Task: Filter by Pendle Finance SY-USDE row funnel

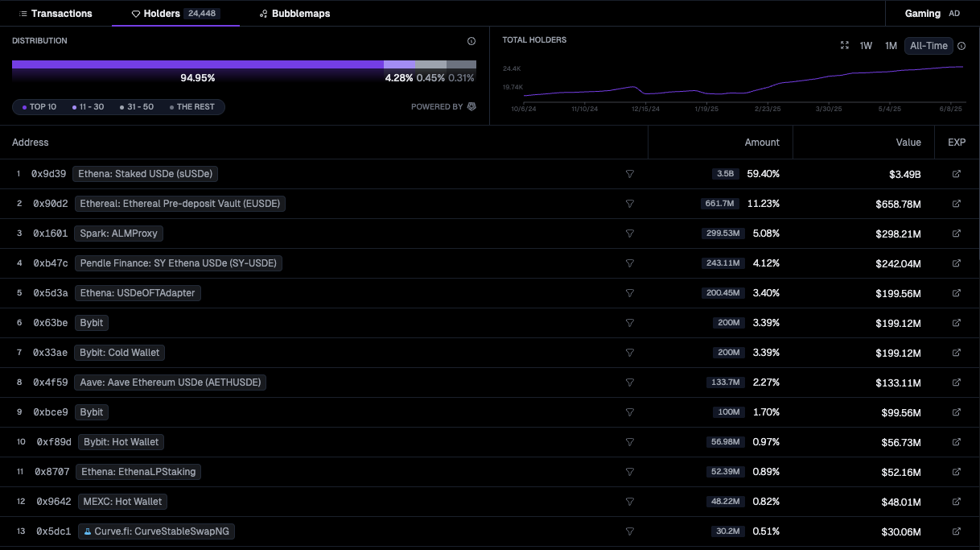Action: pos(630,263)
